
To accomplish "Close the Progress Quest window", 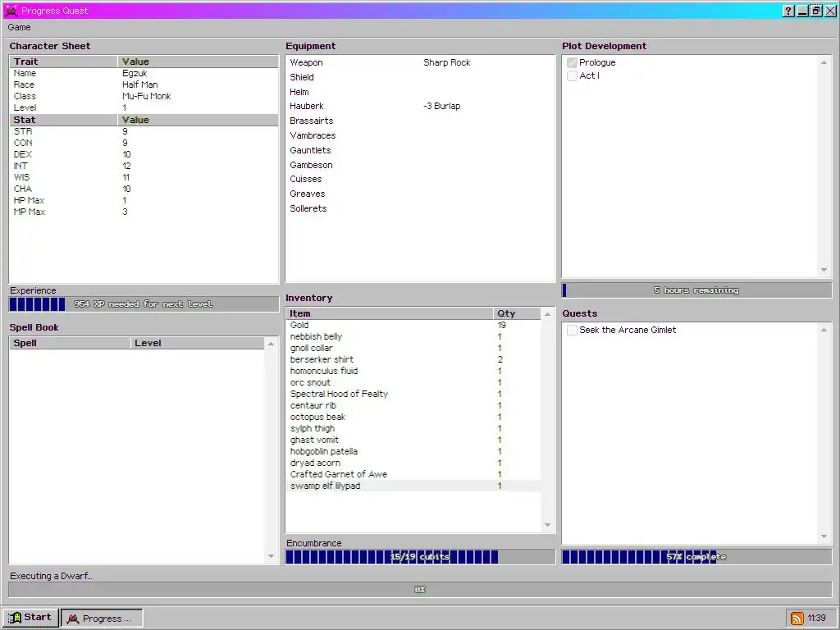I will [830, 11].
